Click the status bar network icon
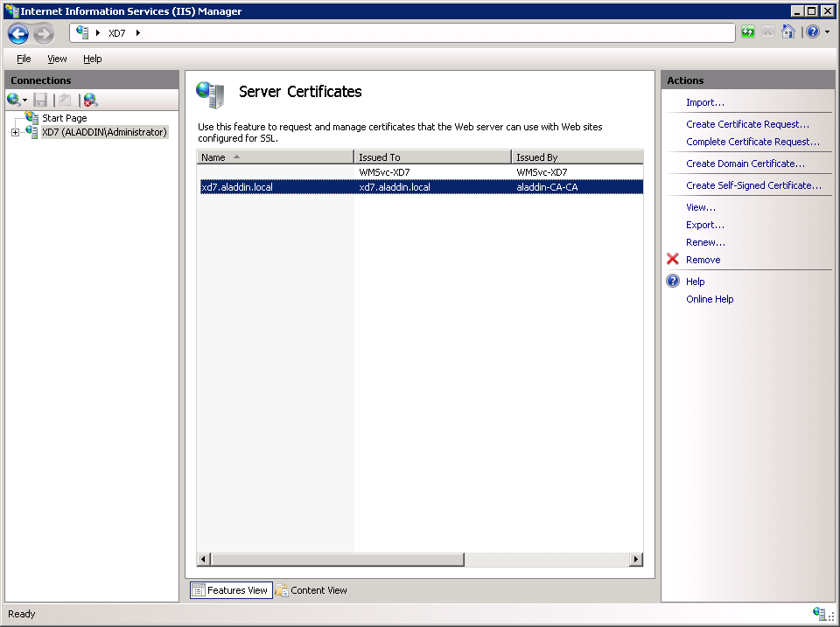This screenshot has height=627, width=840. (x=819, y=613)
